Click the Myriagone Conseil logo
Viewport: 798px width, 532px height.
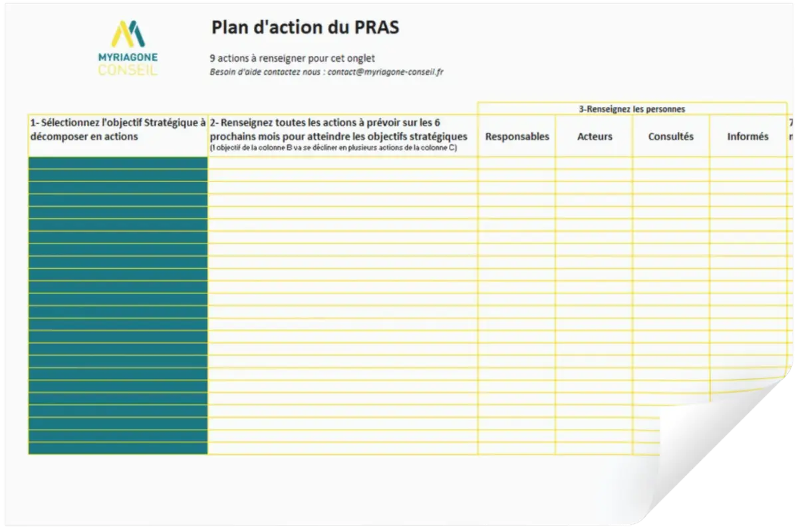point(128,47)
